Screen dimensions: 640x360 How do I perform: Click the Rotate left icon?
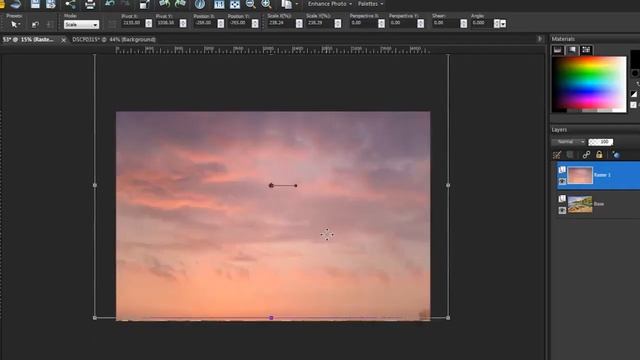pos(164,4)
